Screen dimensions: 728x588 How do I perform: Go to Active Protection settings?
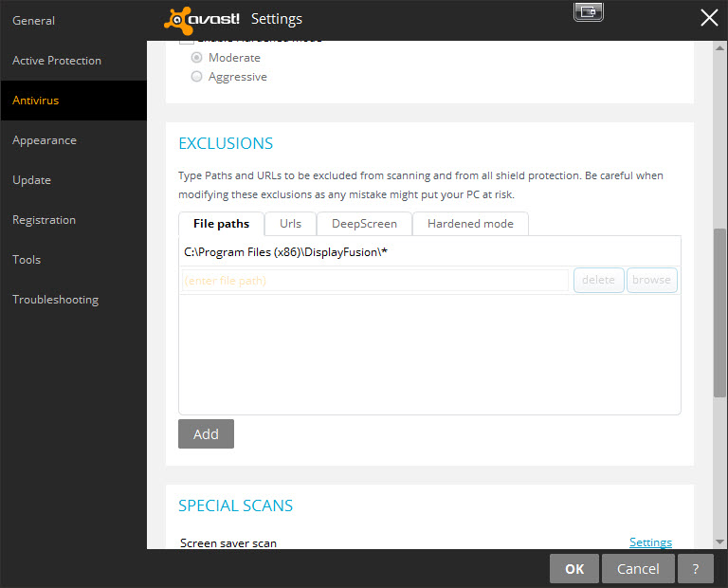[57, 60]
